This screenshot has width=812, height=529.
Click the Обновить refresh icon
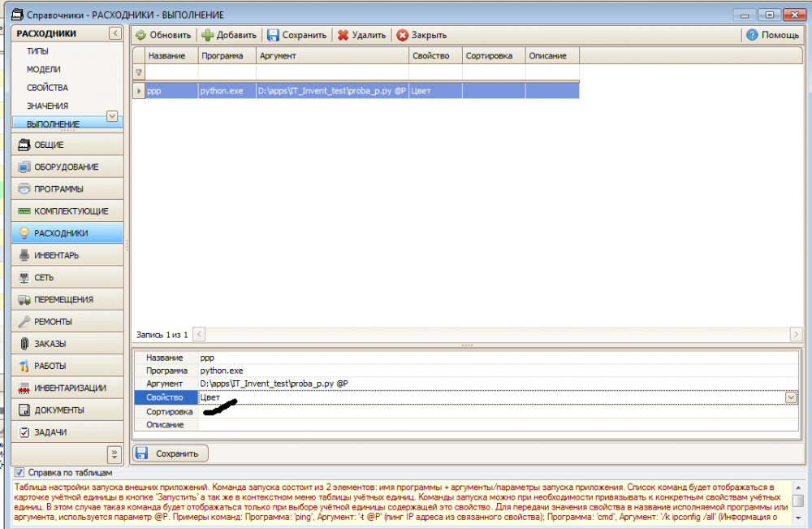tap(140, 35)
